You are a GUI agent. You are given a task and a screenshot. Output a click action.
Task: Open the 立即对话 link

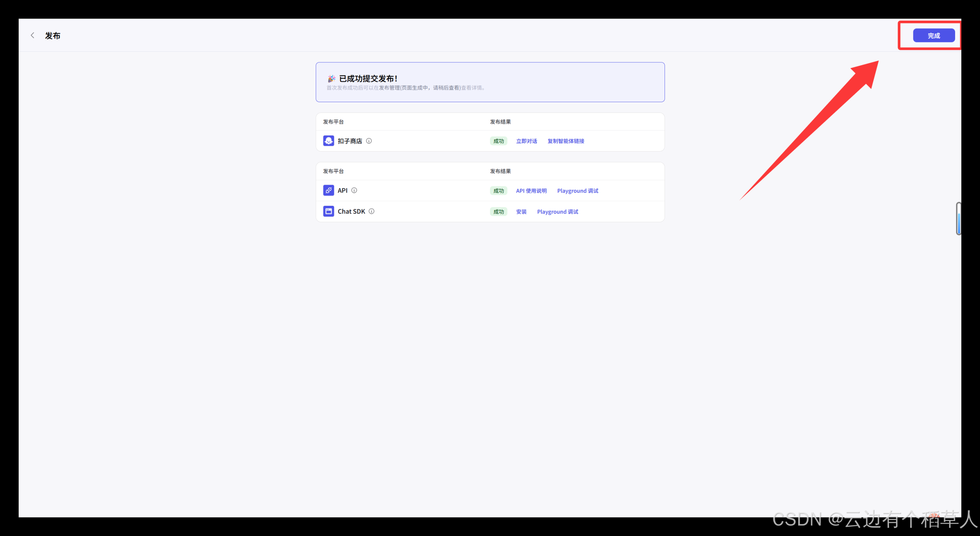[526, 141]
